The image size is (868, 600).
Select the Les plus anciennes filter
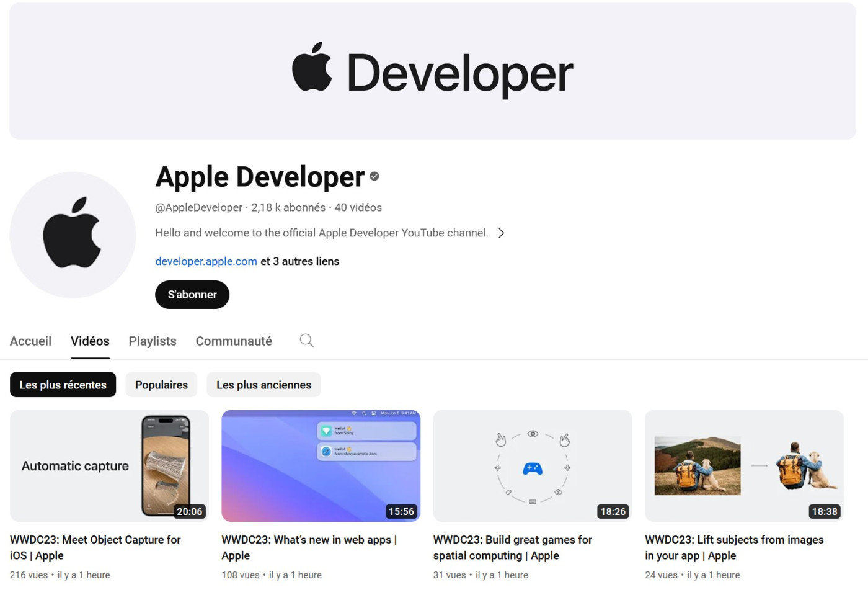click(263, 385)
